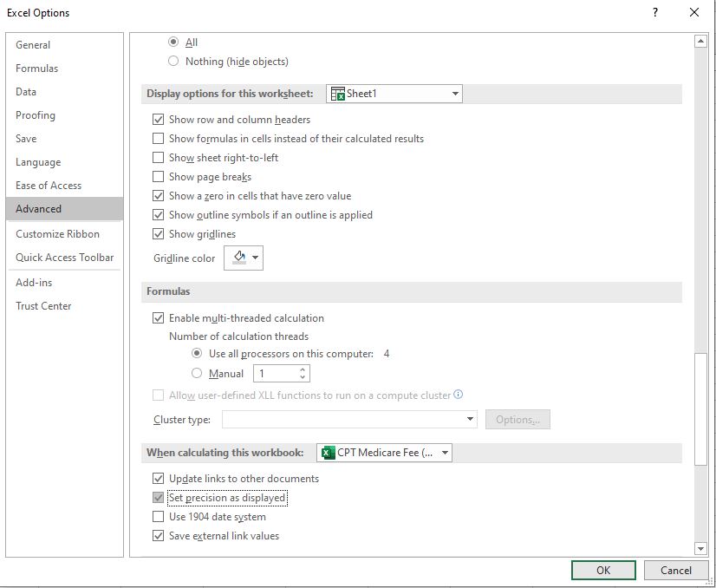Enable Show page breaks option
716x588 pixels.
[x=158, y=177]
